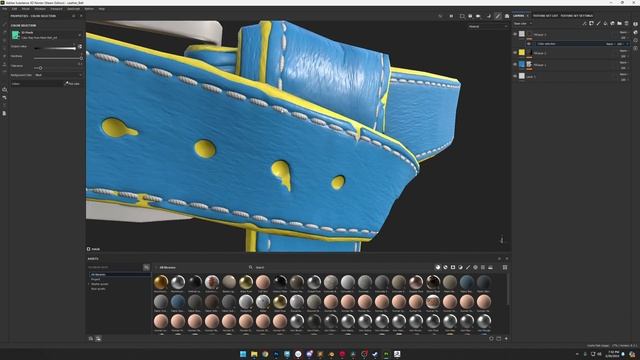Viewport: 640px width, 360px height.
Task: Click the ID mask thumbnail in Properties
Action: pos(16,35)
